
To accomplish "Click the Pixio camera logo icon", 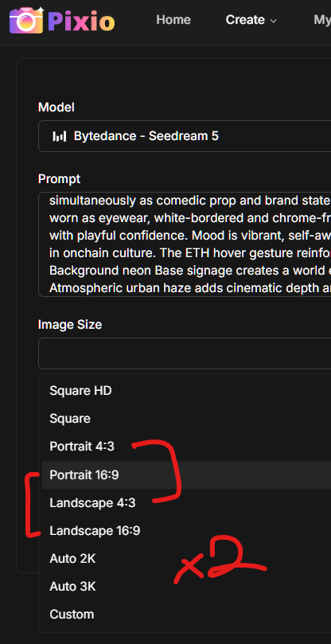I will [26, 20].
